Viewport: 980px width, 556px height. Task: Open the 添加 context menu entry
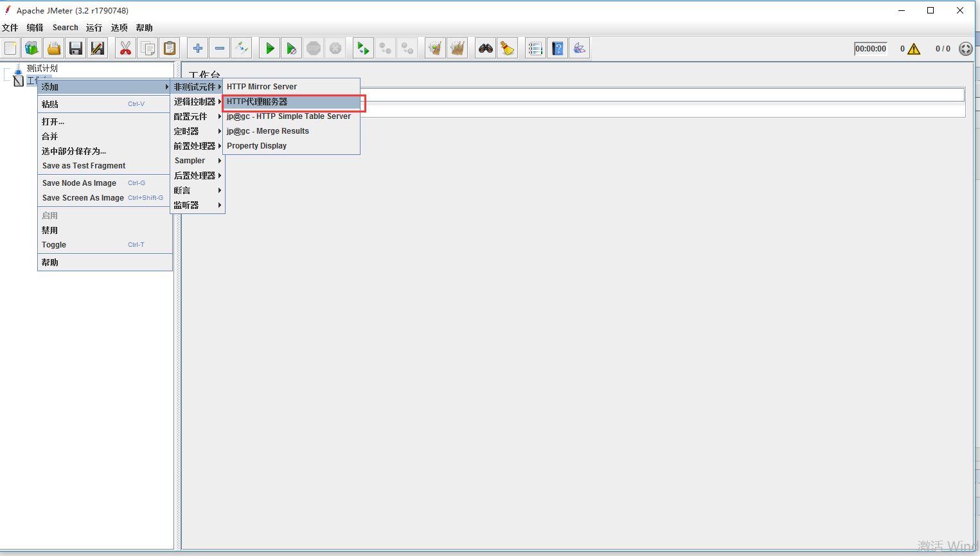pos(105,87)
